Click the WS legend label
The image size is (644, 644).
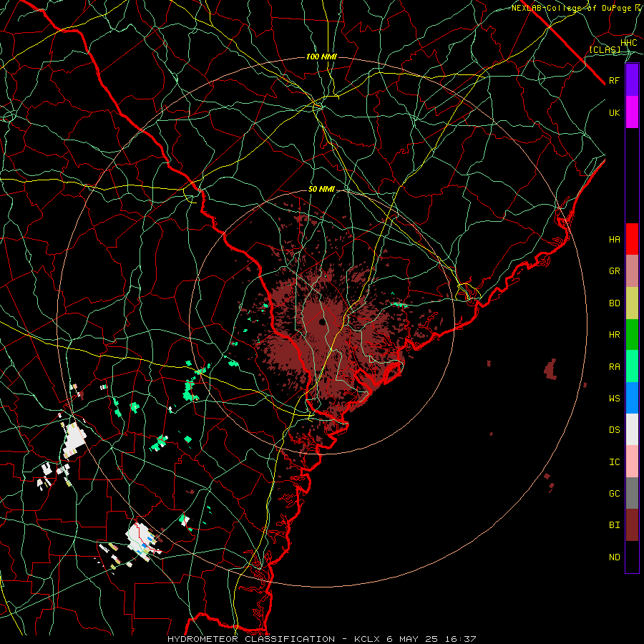(x=615, y=399)
